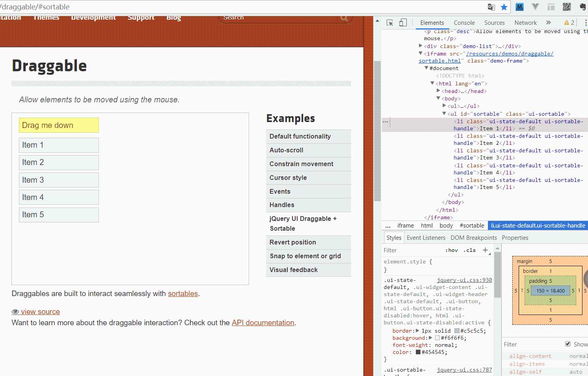The width and height of the screenshot is (588, 376).
Task: Toggle the device toolbar icon in DevTools
Action: pos(403,23)
